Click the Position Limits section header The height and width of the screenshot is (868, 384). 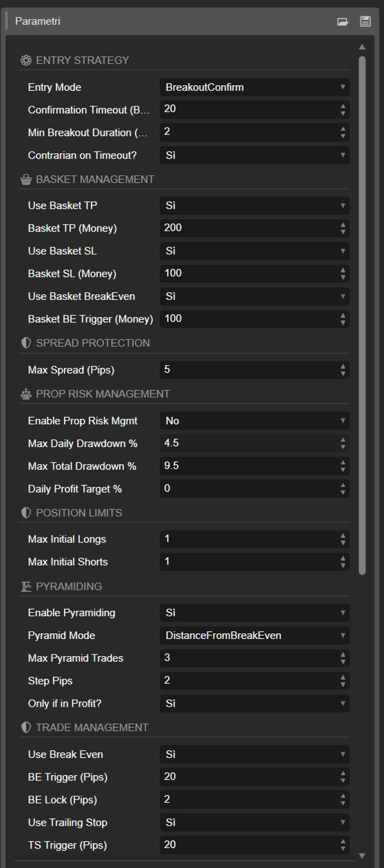[x=79, y=513]
